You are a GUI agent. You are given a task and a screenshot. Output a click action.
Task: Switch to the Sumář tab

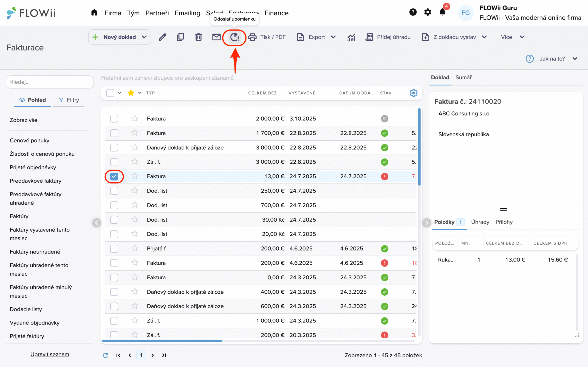pyautogui.click(x=463, y=78)
